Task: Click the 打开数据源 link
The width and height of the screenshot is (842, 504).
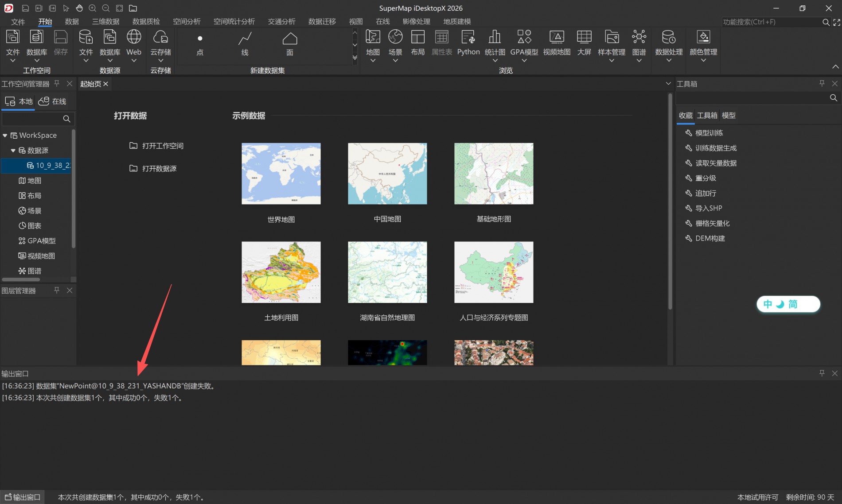Action: tap(153, 168)
